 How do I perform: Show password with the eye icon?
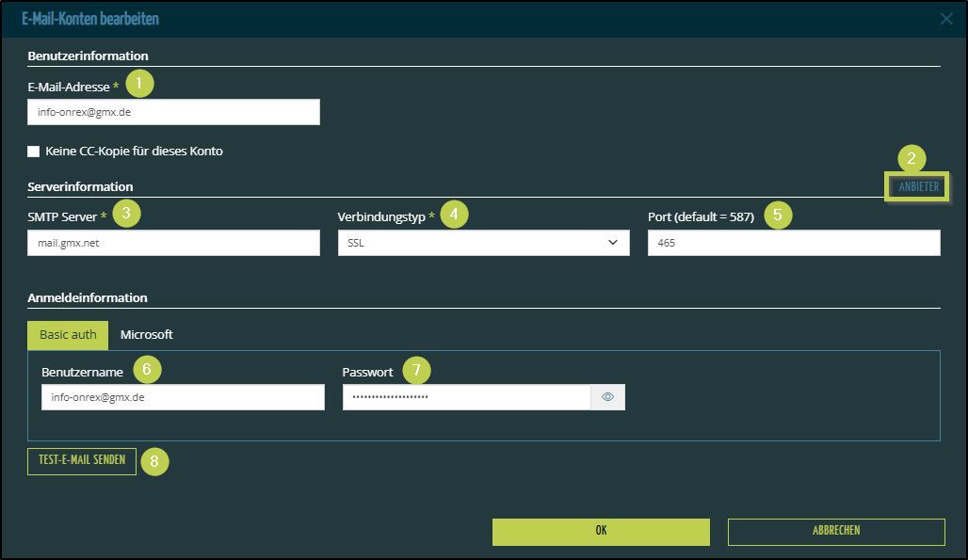tap(607, 397)
